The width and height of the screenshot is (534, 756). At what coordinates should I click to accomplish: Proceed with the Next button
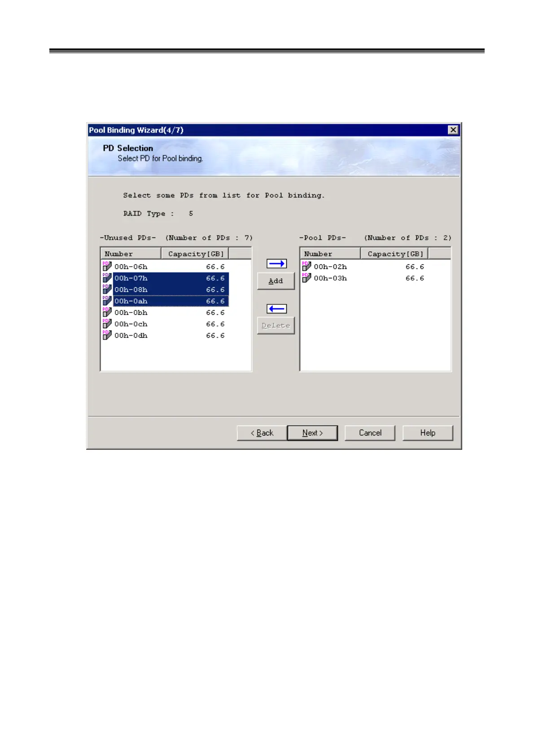(312, 433)
